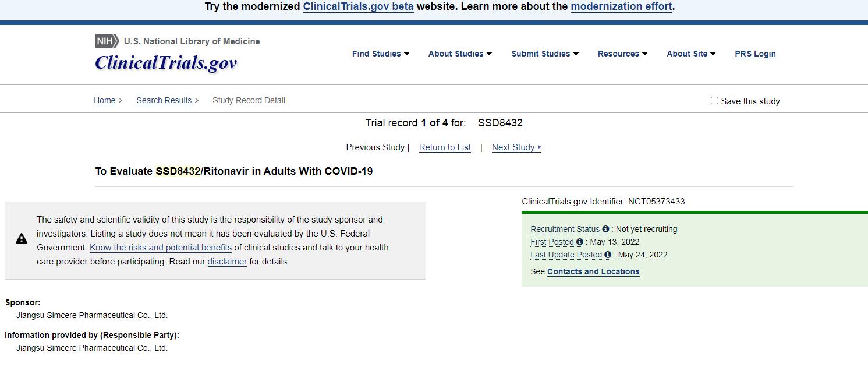Open the ClinicalTrials.gov logo home link
Image resolution: width=868 pixels, height=367 pixels.
tap(166, 62)
